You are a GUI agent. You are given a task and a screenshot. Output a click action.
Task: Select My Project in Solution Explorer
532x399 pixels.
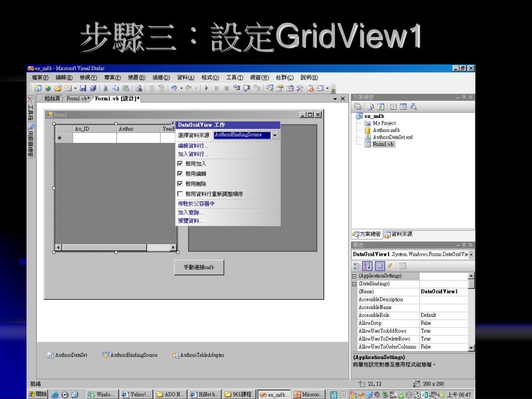[x=384, y=123]
